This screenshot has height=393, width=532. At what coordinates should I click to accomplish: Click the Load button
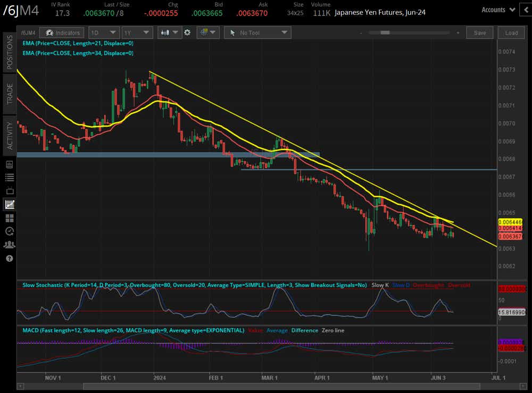[511, 33]
